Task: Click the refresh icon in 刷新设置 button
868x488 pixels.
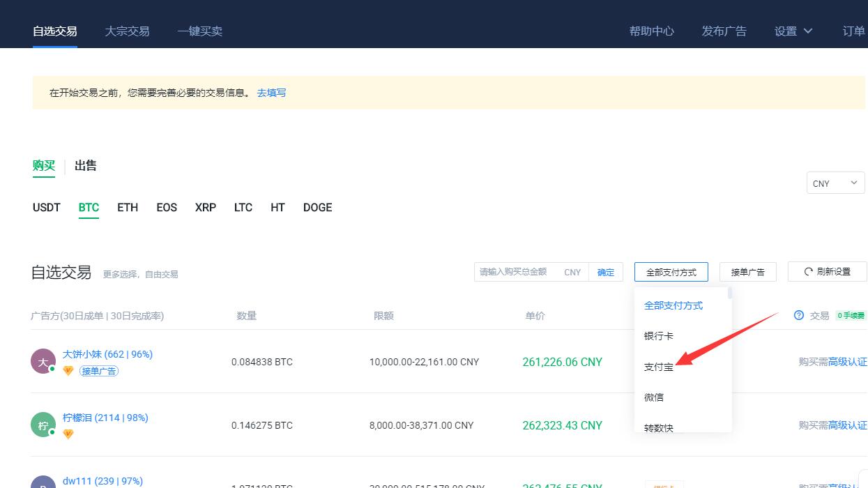Action: coord(809,271)
